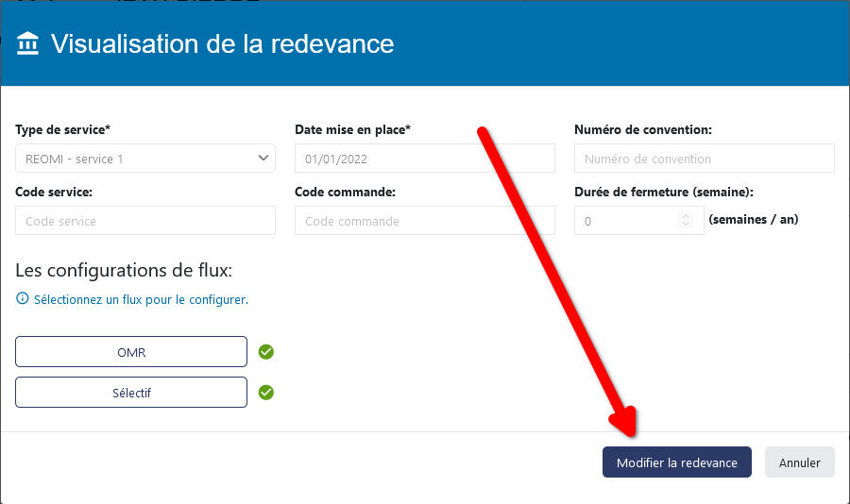Image resolution: width=850 pixels, height=504 pixels.
Task: Click the bank building icon in header
Action: [x=28, y=43]
